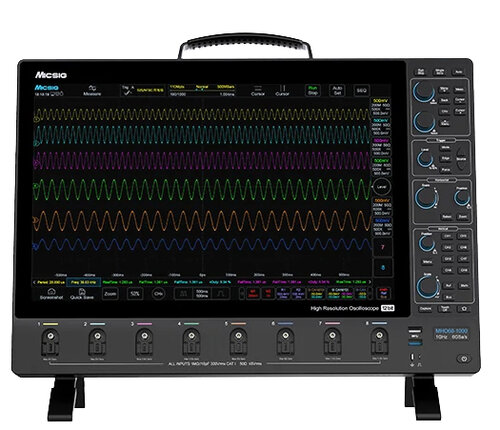
Task: Select the highlighted Freq measurement readout
Action: click(83, 282)
